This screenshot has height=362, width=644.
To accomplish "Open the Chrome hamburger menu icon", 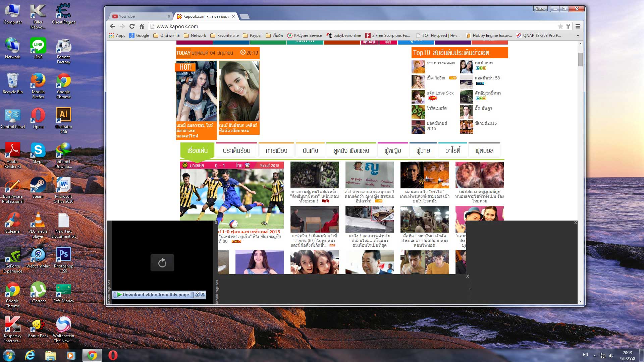I will tap(578, 26).
